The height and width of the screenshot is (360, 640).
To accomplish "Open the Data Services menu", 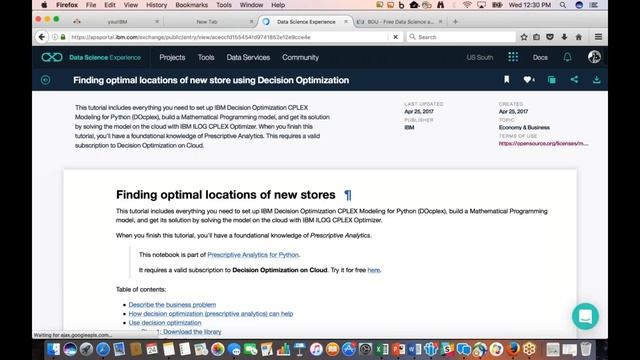I will click(248, 58).
